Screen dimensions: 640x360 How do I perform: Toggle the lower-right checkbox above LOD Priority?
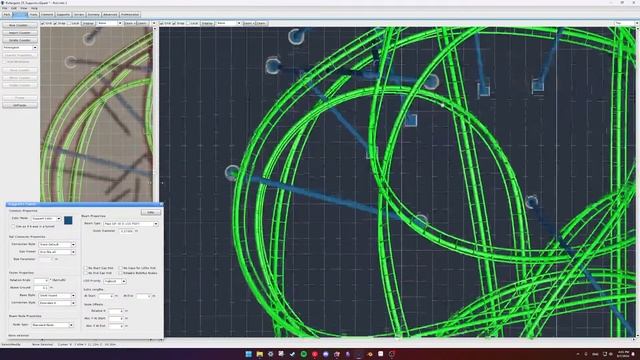[x=120, y=273]
